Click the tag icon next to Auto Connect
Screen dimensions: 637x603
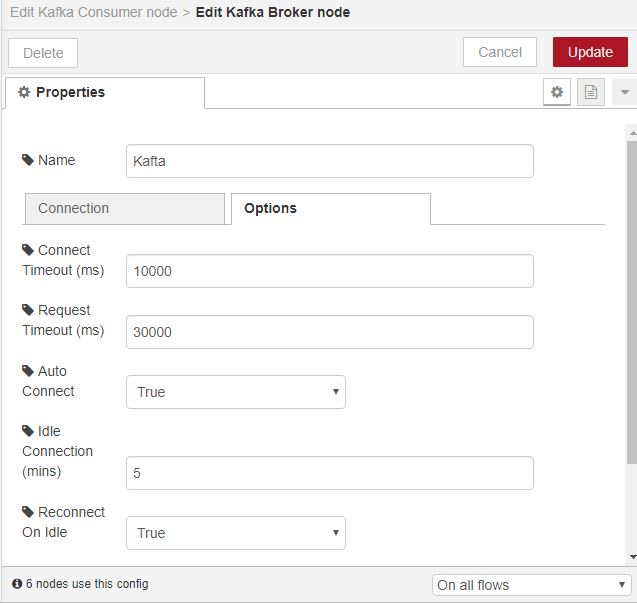28,371
